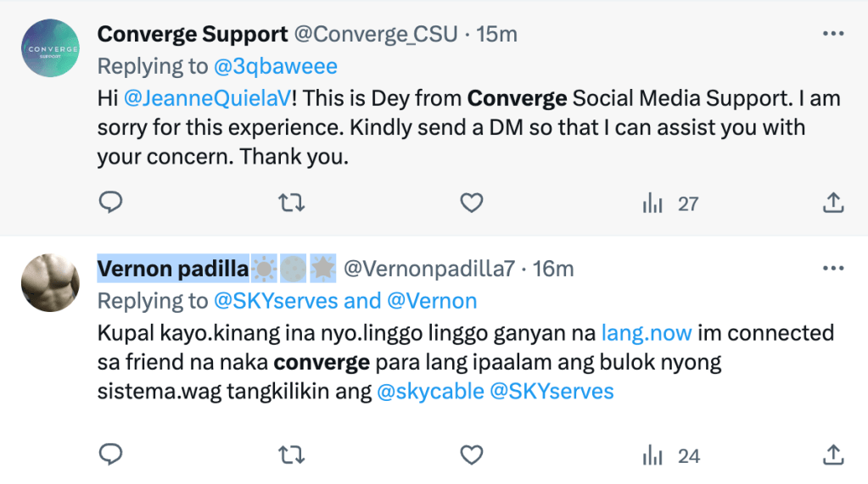This screenshot has width=868, height=484.
Task: Click the Converge Support display name
Action: tap(193, 34)
